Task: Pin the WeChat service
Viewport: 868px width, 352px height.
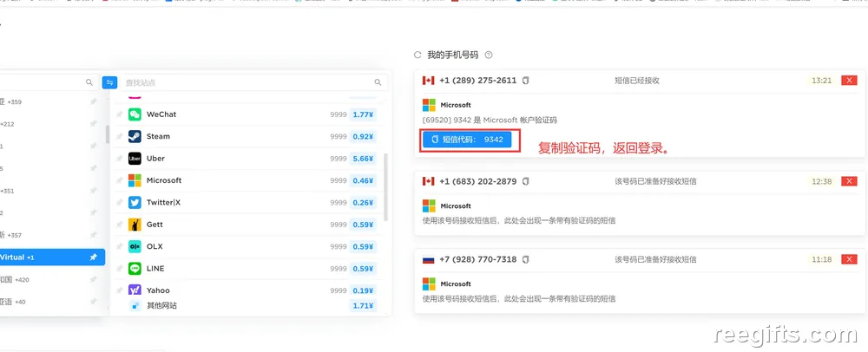Action: pyautogui.click(x=119, y=114)
